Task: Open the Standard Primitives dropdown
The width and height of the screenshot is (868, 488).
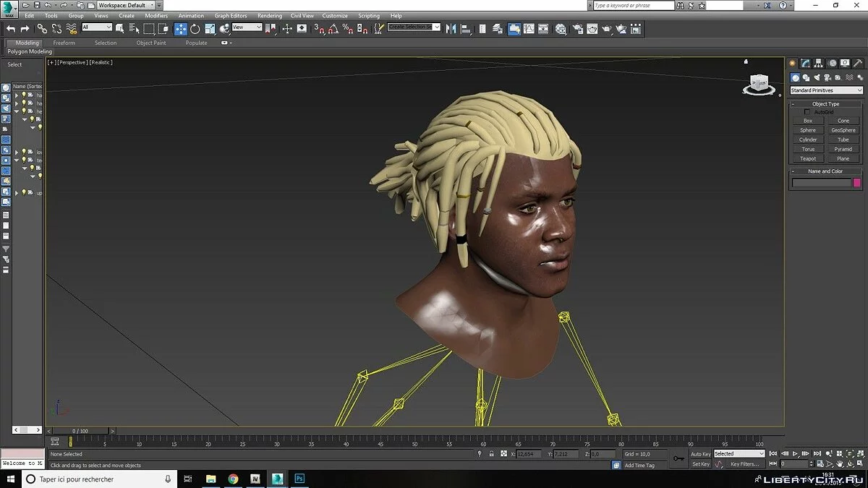Action: click(826, 90)
